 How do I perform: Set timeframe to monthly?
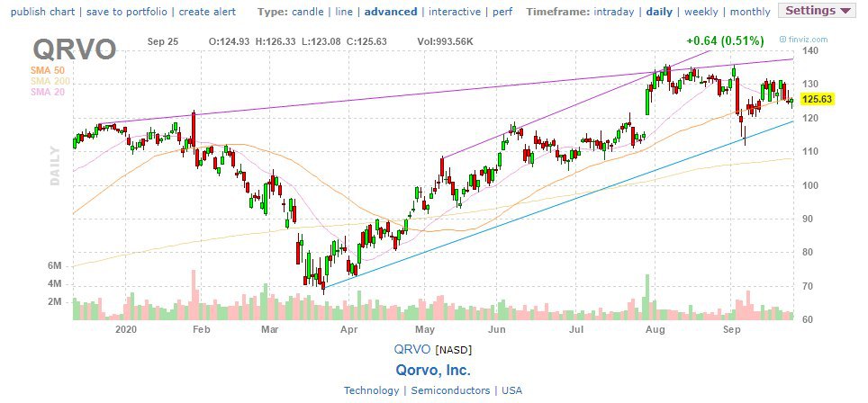(750, 12)
